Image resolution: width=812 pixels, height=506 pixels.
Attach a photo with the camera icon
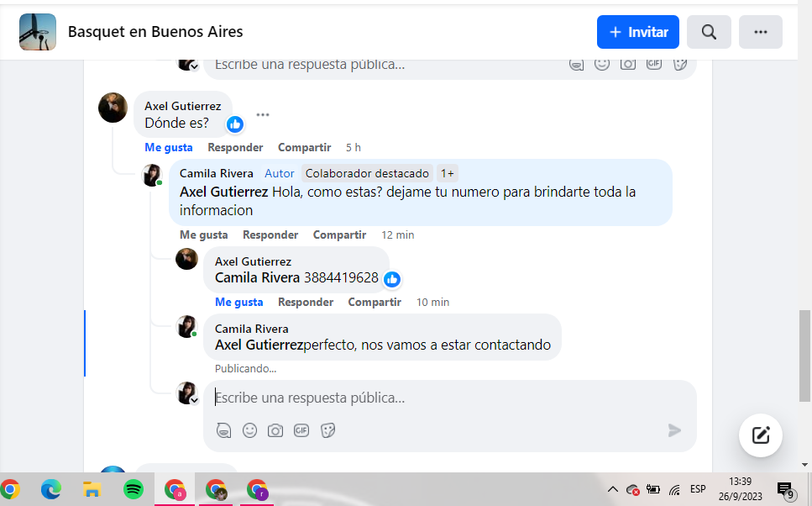(x=275, y=430)
